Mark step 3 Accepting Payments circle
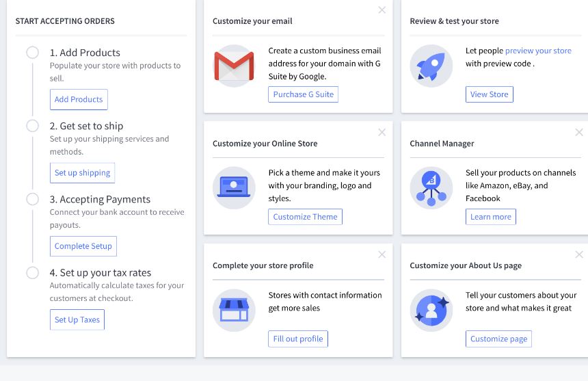Image resolution: width=588 pixels, height=381 pixels. point(33,199)
